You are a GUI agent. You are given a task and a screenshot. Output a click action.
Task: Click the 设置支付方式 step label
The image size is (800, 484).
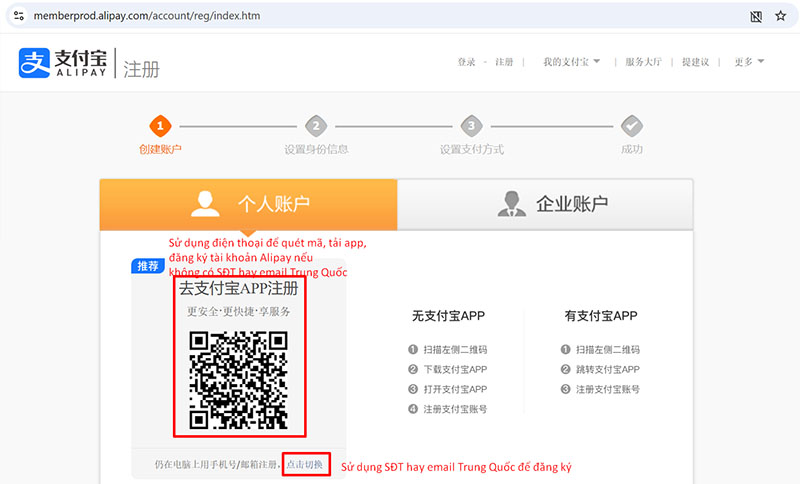tap(472, 149)
